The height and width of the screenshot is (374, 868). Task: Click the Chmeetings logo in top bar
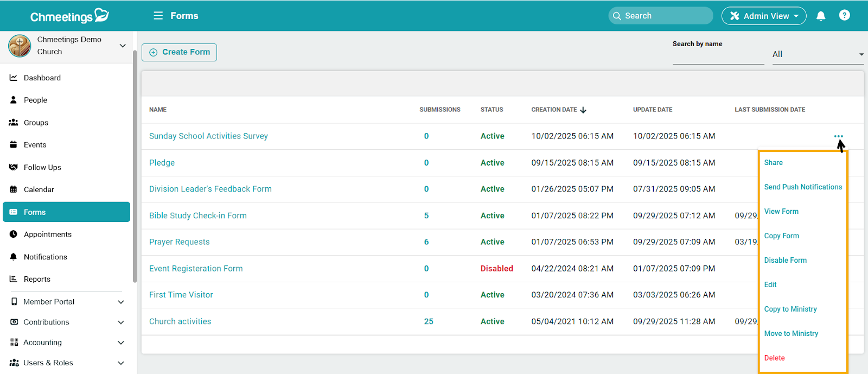point(69,16)
